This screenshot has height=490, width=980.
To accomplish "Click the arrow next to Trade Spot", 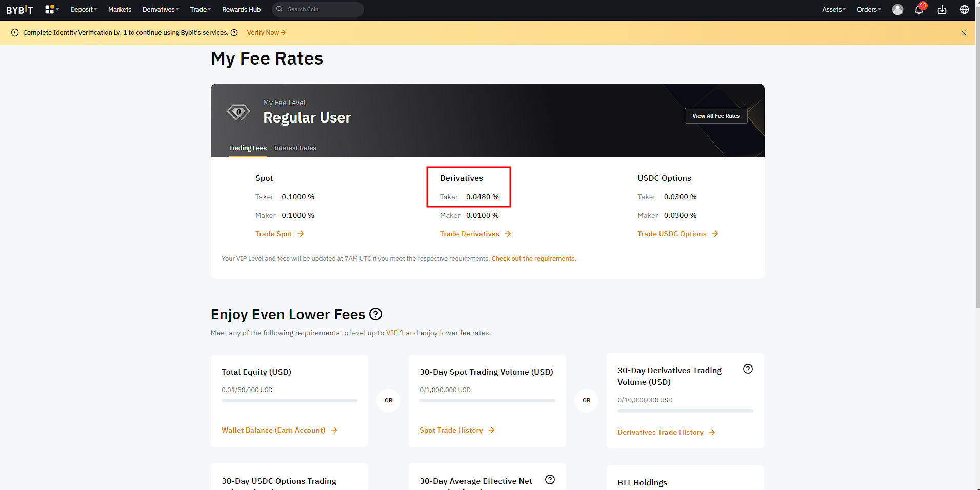I will pos(301,234).
